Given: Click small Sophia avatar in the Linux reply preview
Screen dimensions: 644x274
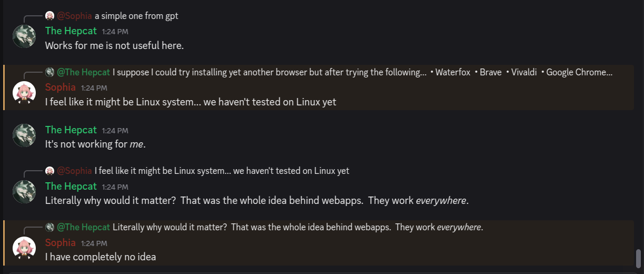Looking at the screenshot, I should click(x=49, y=171).
